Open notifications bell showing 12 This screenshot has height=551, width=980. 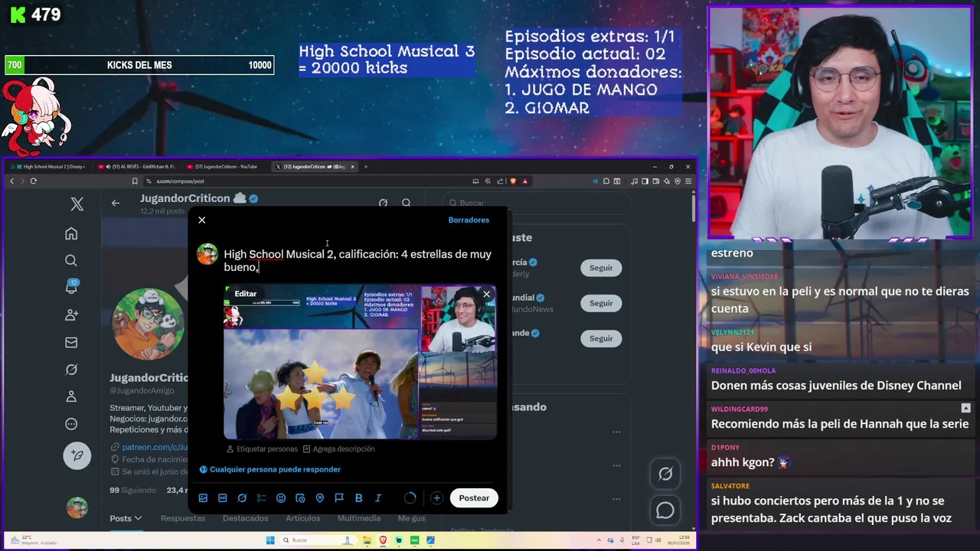(71, 287)
